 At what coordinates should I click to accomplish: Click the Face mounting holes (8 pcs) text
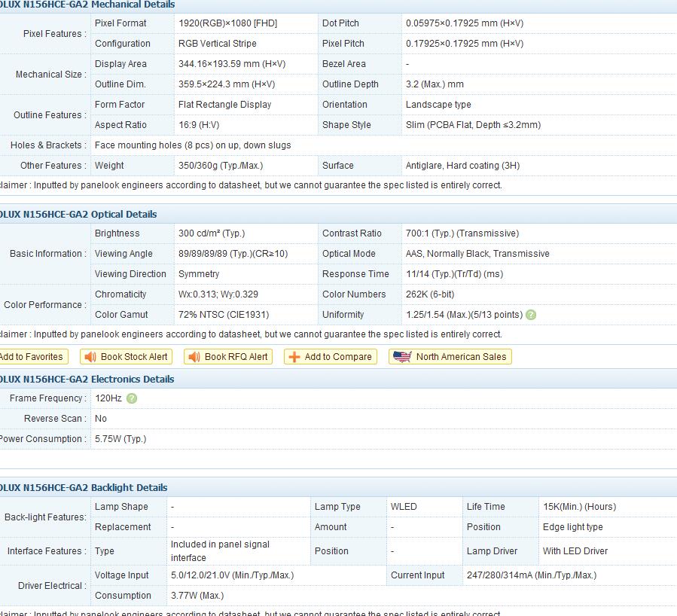coord(193,145)
